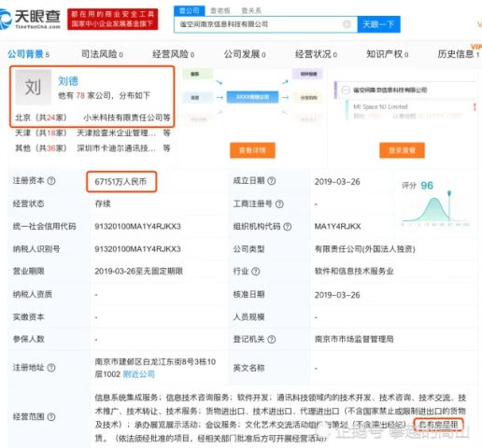Open help icon beside 组织机构代码
The width and height of the screenshot is (482, 448).
pos(288,227)
